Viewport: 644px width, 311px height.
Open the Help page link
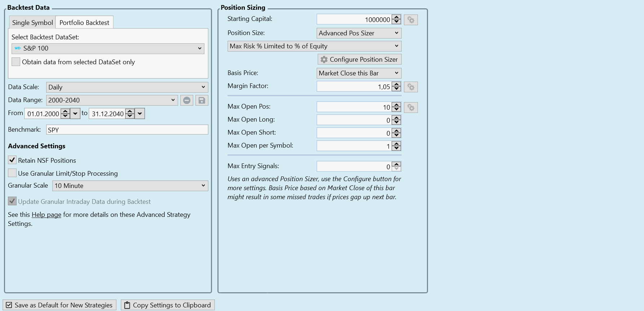(47, 215)
